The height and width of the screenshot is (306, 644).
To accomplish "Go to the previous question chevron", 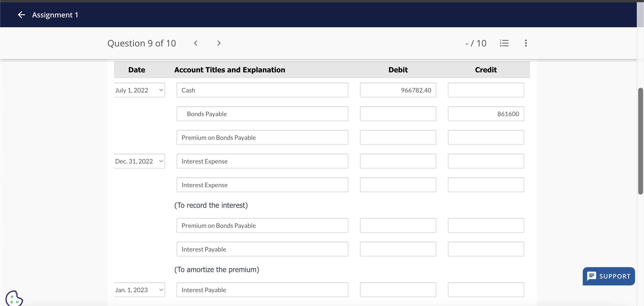I will tap(196, 43).
